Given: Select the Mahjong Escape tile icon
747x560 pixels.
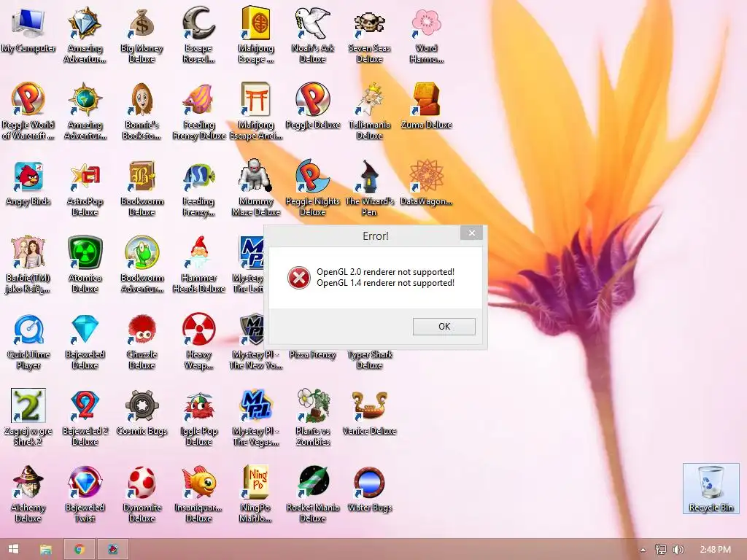Looking at the screenshot, I should 255,23.
